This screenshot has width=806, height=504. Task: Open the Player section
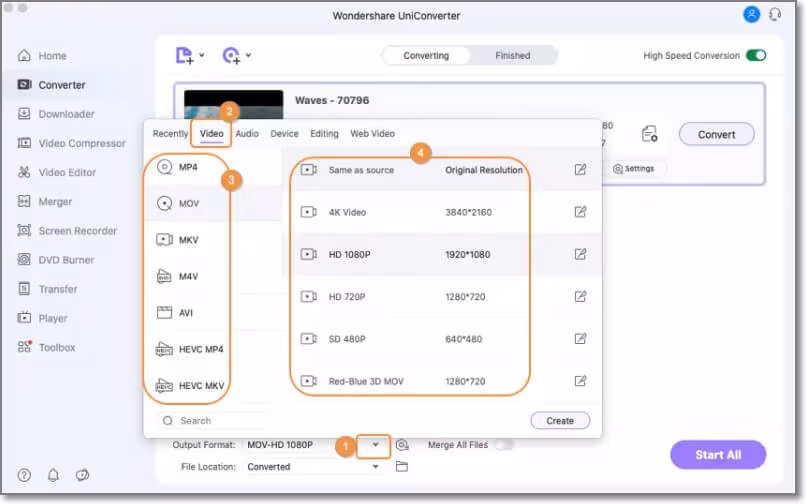(43, 318)
